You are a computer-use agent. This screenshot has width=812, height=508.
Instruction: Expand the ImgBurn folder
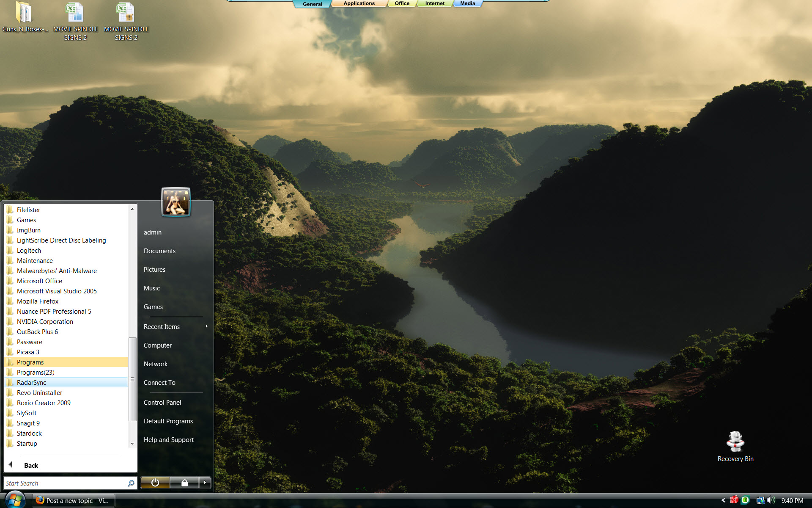coord(66,230)
